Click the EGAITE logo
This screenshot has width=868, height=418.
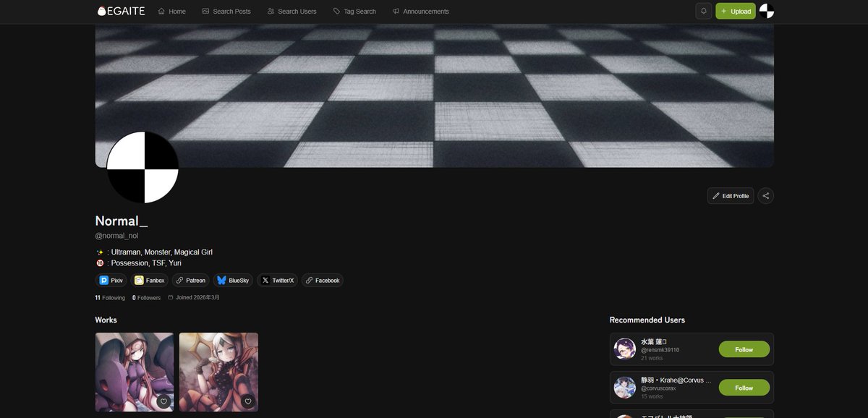click(x=122, y=11)
